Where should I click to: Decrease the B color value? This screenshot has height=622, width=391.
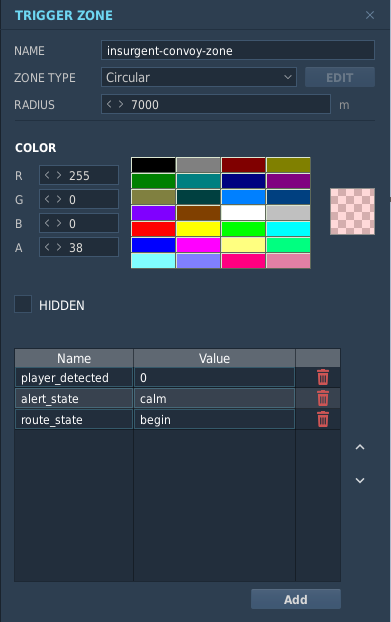47,223
